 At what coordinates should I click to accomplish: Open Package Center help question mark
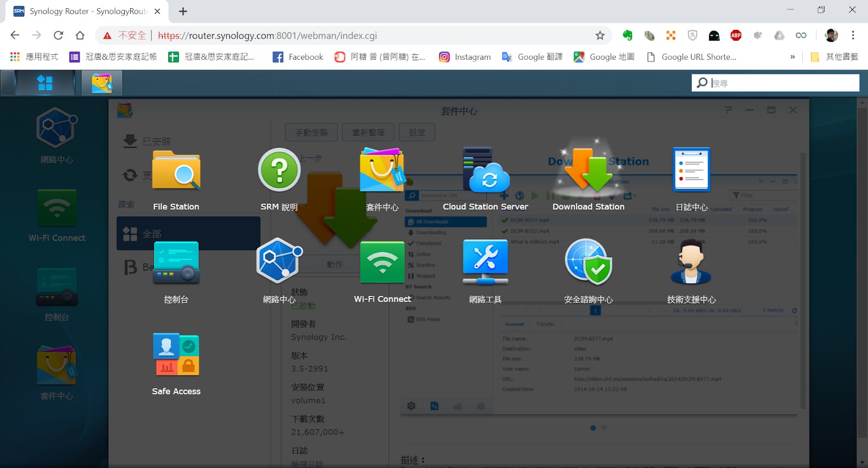pos(728,110)
